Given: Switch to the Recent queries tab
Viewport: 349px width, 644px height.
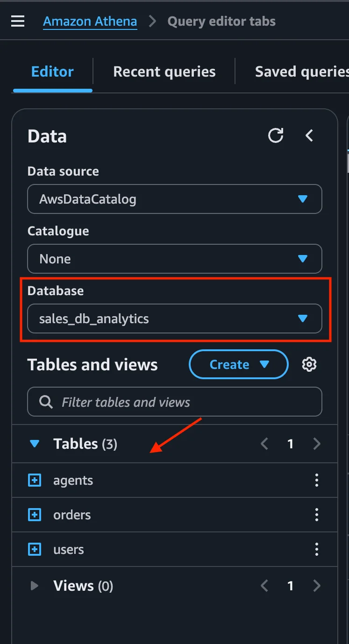Looking at the screenshot, I should pyautogui.click(x=164, y=71).
